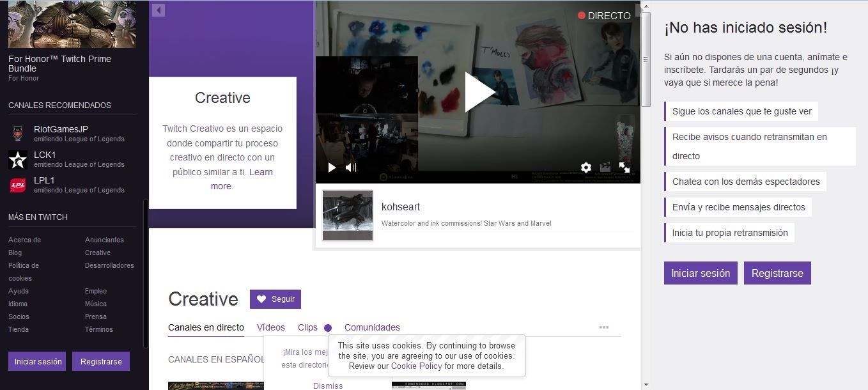
Task: Play the stream with the center play button
Action: tap(479, 92)
